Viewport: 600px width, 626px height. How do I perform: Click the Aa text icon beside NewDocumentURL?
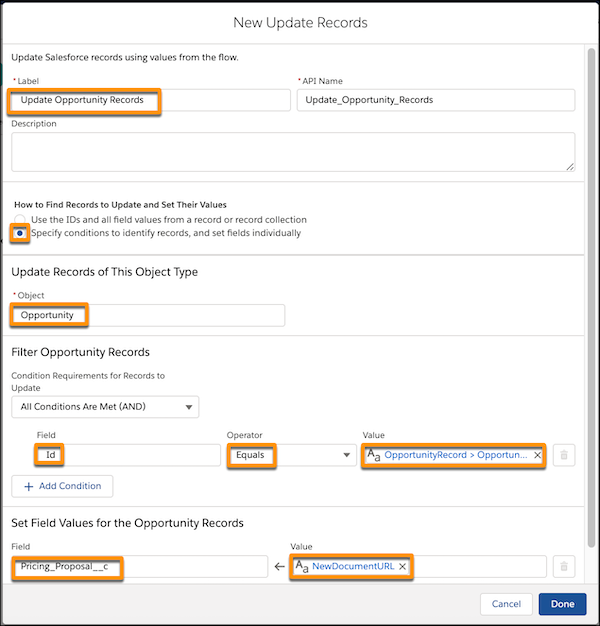pos(302,567)
